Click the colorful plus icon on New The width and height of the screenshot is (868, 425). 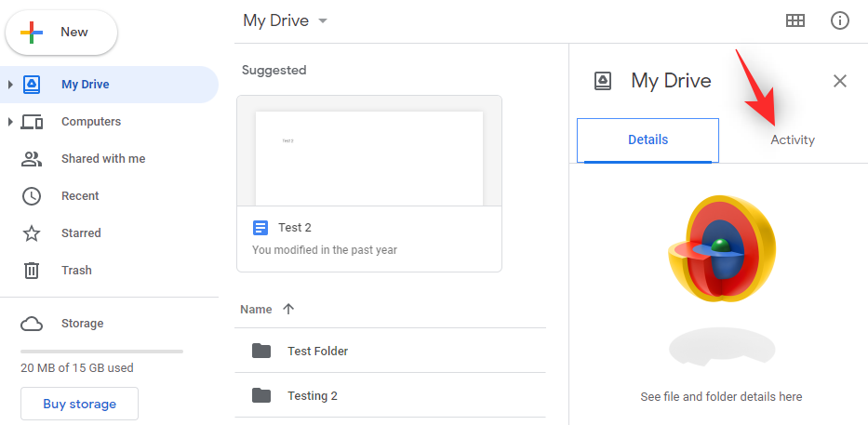tap(32, 33)
